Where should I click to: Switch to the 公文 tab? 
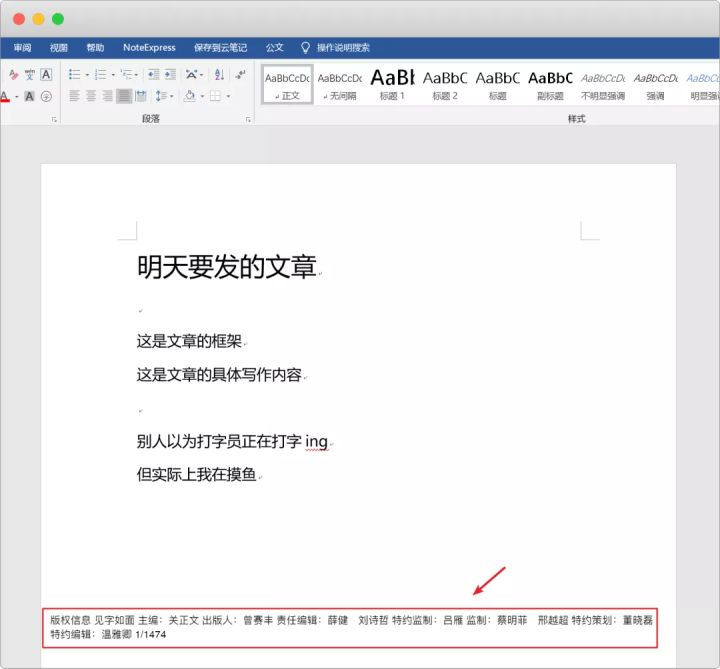[275, 47]
